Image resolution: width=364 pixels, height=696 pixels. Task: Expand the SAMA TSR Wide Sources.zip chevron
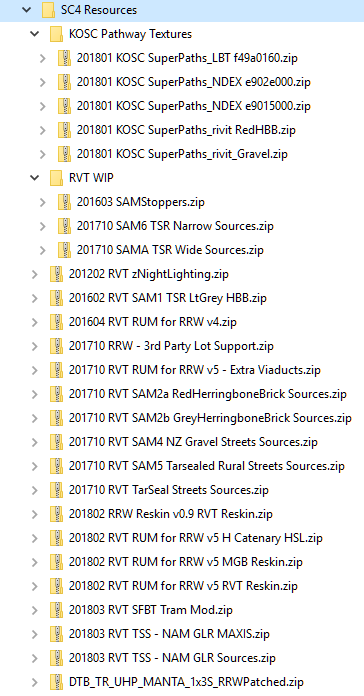[43, 250]
